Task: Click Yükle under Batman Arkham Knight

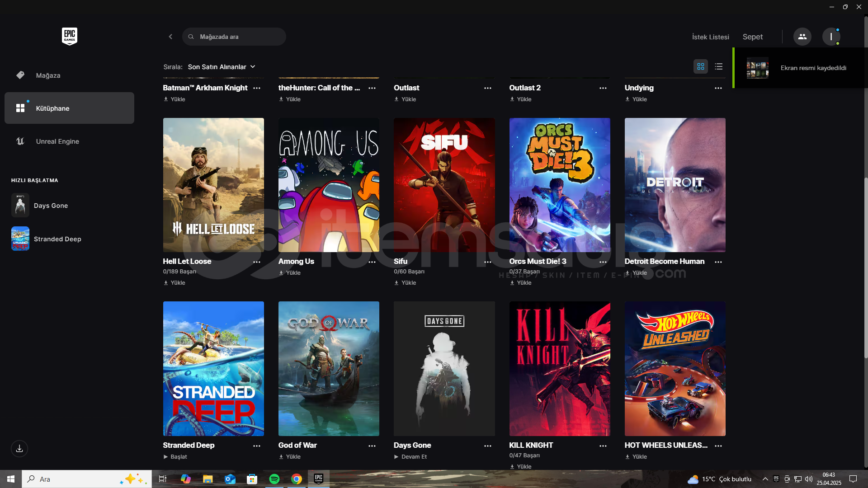Action: click(x=175, y=99)
